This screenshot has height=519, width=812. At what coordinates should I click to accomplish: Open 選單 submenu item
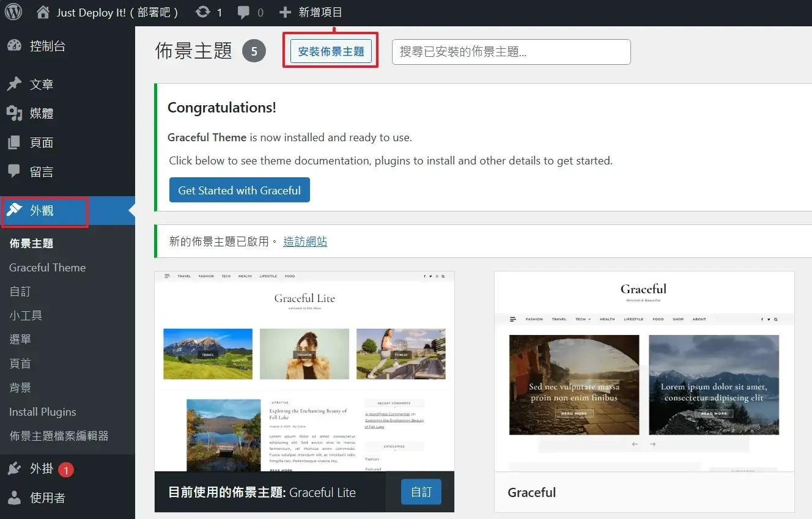coord(20,339)
